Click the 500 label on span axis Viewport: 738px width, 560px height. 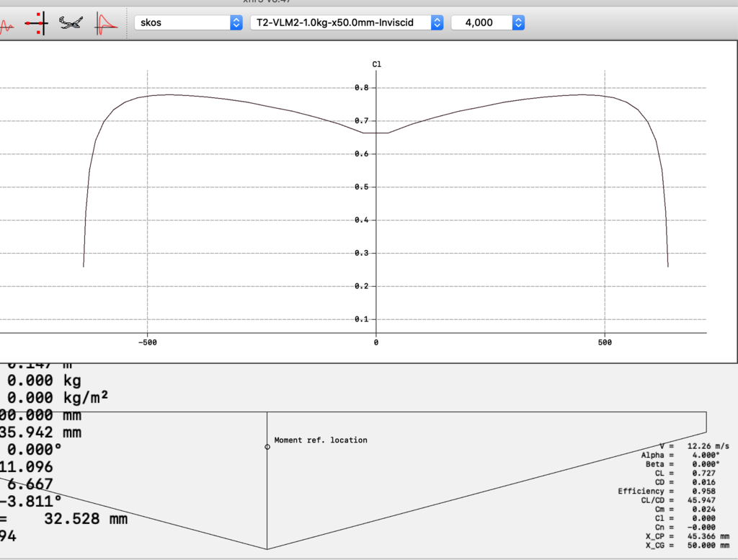click(605, 342)
